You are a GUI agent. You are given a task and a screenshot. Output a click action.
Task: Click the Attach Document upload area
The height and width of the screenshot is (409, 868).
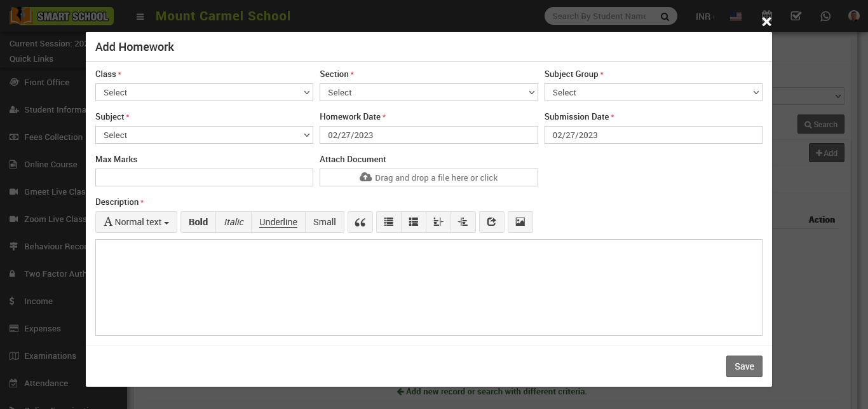[x=428, y=177]
